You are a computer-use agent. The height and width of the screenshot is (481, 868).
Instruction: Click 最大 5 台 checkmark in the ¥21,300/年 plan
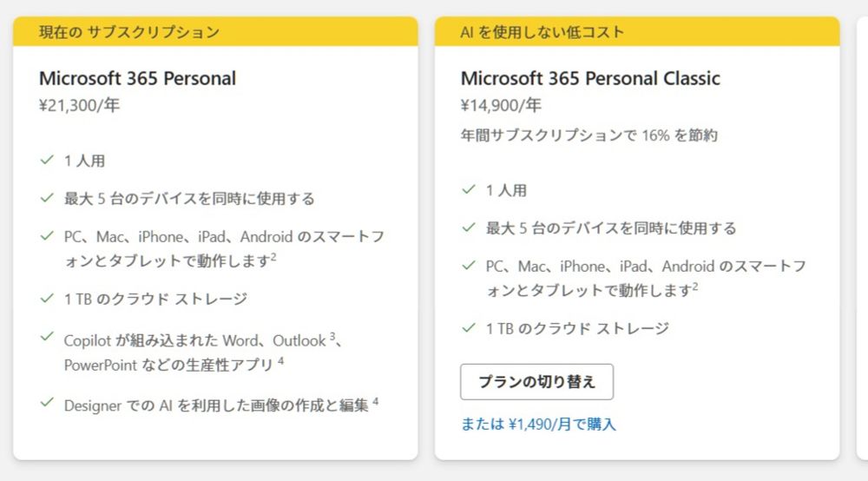(47, 198)
